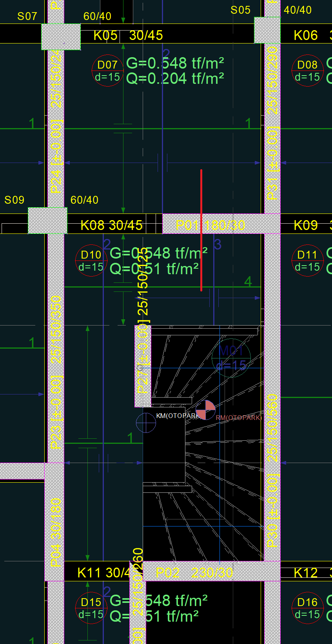
Task: Click the blue crosshair circle near KM(OTOPARK)
Action: (146, 423)
